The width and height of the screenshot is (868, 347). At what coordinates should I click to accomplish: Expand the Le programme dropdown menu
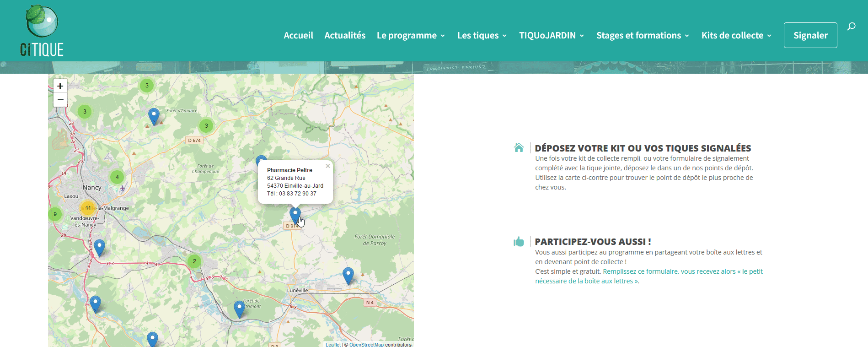pos(411,35)
